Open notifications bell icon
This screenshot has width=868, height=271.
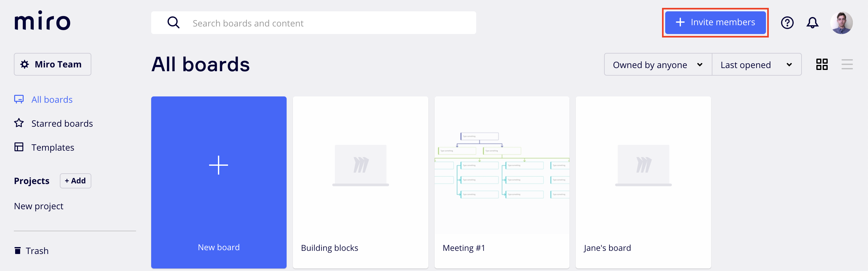click(812, 23)
